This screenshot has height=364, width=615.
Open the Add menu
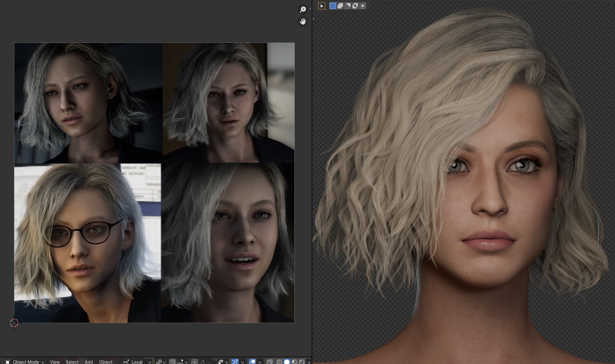(x=89, y=362)
